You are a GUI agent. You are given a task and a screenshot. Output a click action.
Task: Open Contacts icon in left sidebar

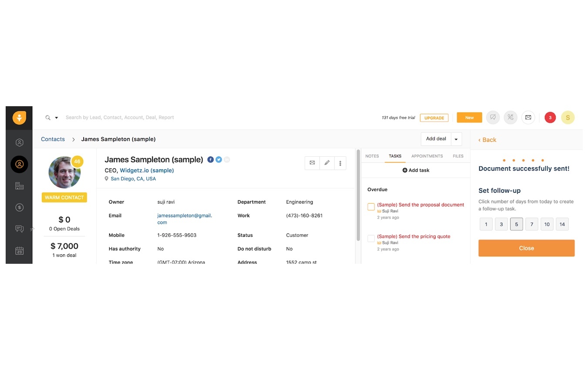19,164
